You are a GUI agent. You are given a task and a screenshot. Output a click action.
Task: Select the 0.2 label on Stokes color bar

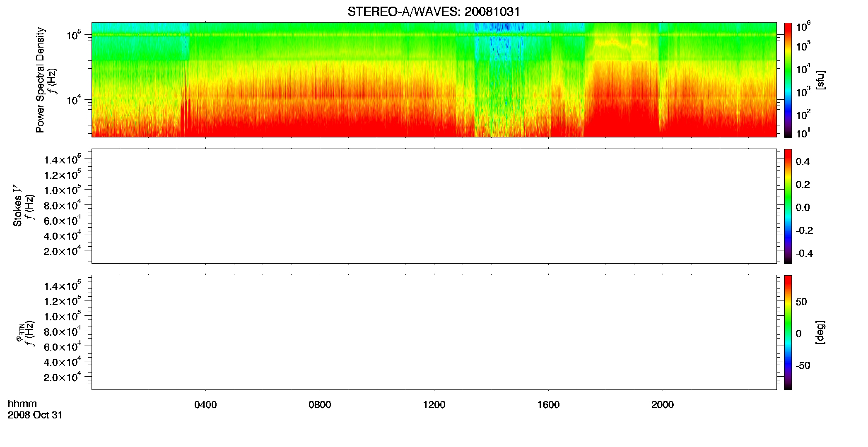(x=803, y=185)
